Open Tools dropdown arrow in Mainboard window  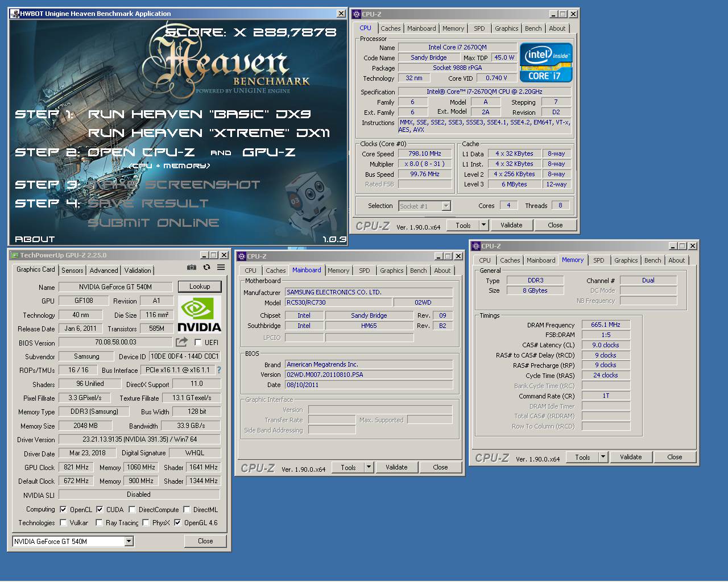[x=369, y=467]
